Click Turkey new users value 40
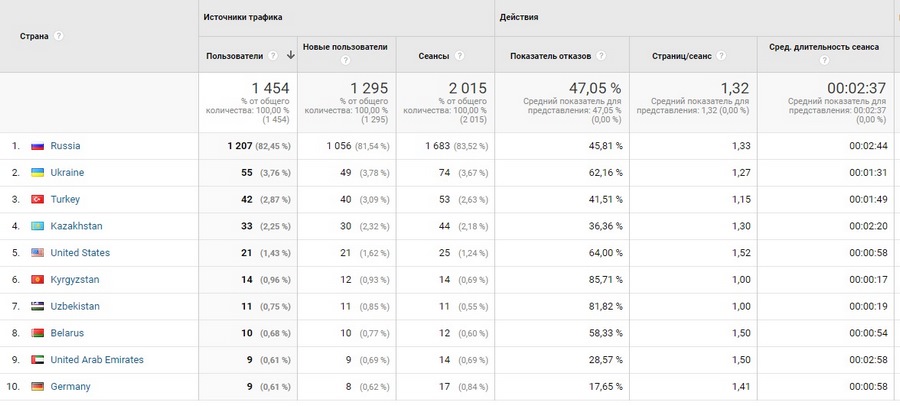900x406 pixels. pyautogui.click(x=346, y=199)
